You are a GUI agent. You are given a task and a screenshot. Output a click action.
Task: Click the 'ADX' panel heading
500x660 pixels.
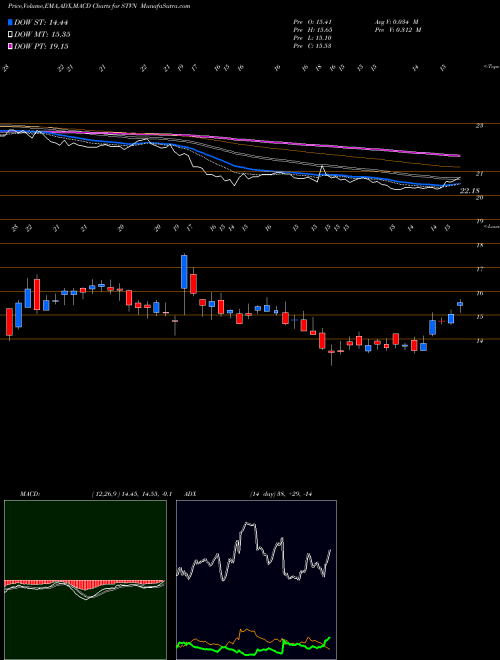coord(191,494)
